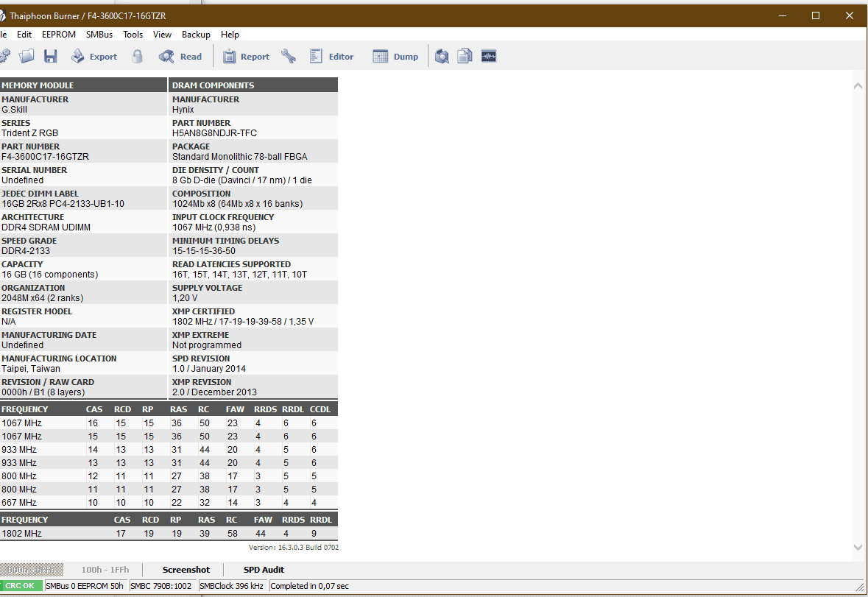The height and width of the screenshot is (597, 868).
Task: Click scrollbar up arrow
Action: (858, 86)
